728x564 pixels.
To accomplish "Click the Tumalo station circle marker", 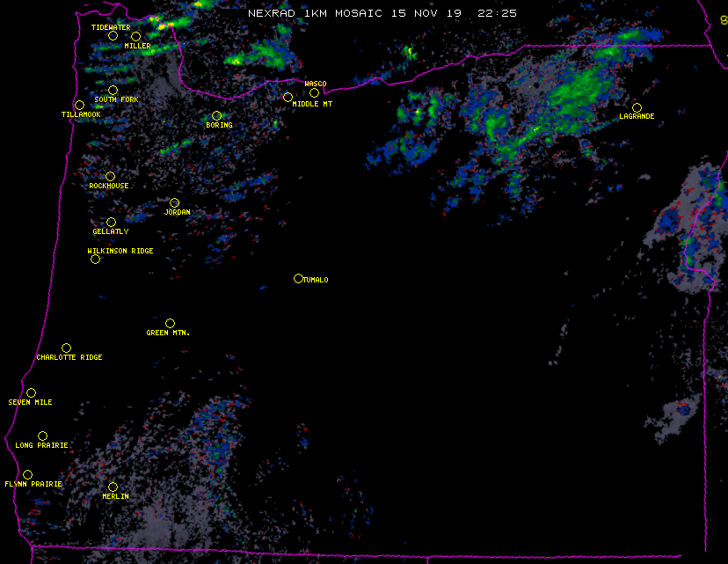I will pyautogui.click(x=298, y=278).
